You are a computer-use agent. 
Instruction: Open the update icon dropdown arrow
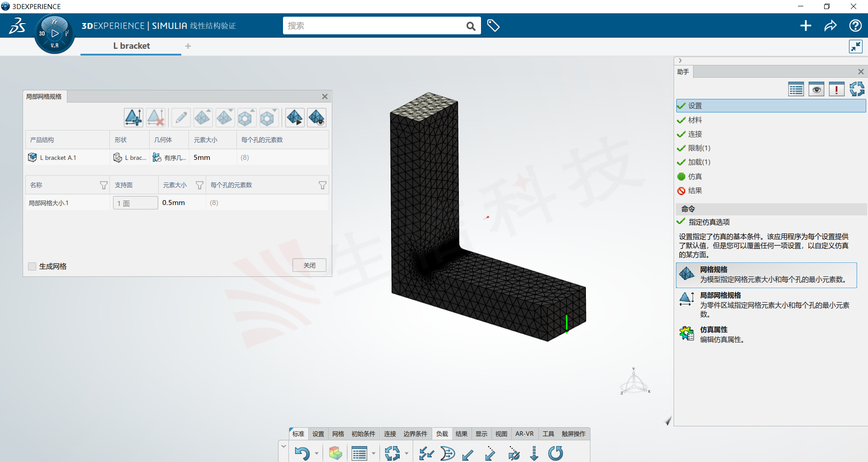point(406,453)
